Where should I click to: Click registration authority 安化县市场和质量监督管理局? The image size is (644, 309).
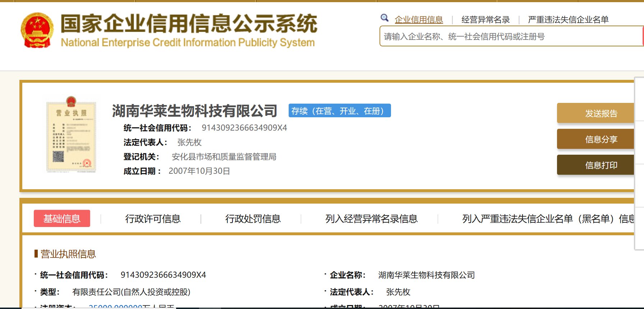[x=224, y=157]
